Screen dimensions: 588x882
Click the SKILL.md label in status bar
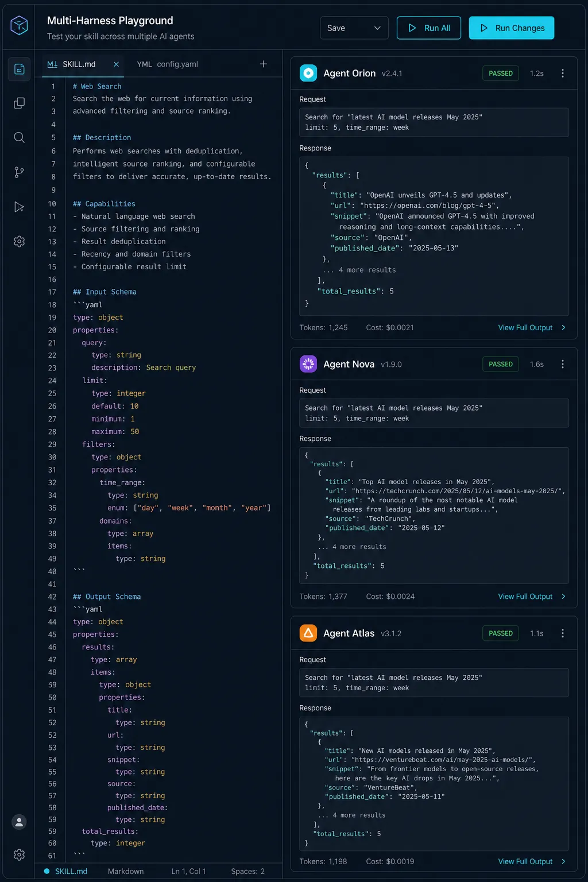tap(71, 871)
